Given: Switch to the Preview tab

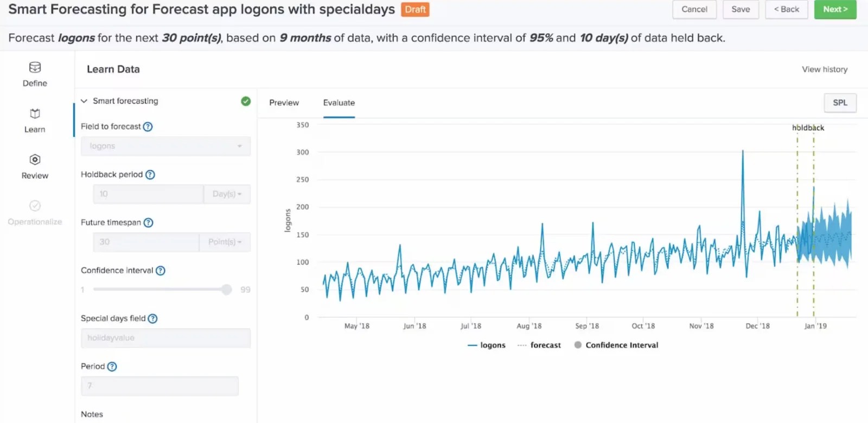Looking at the screenshot, I should [x=284, y=102].
